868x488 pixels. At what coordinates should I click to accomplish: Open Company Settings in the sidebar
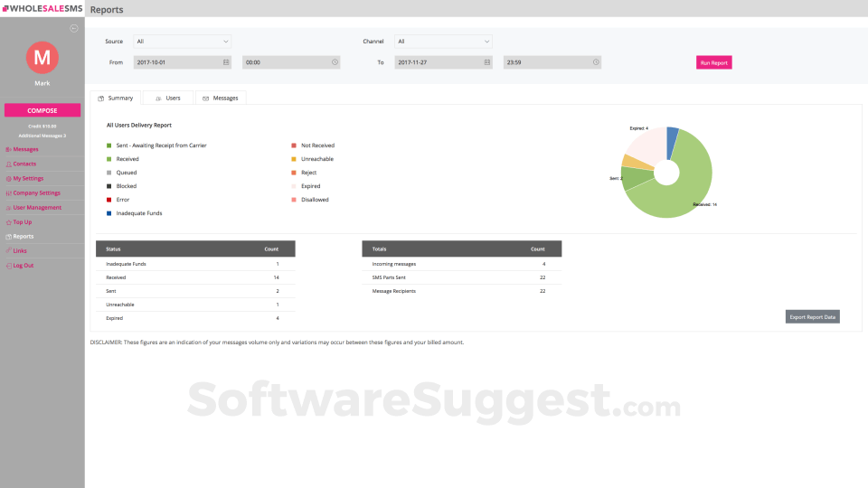(x=36, y=192)
